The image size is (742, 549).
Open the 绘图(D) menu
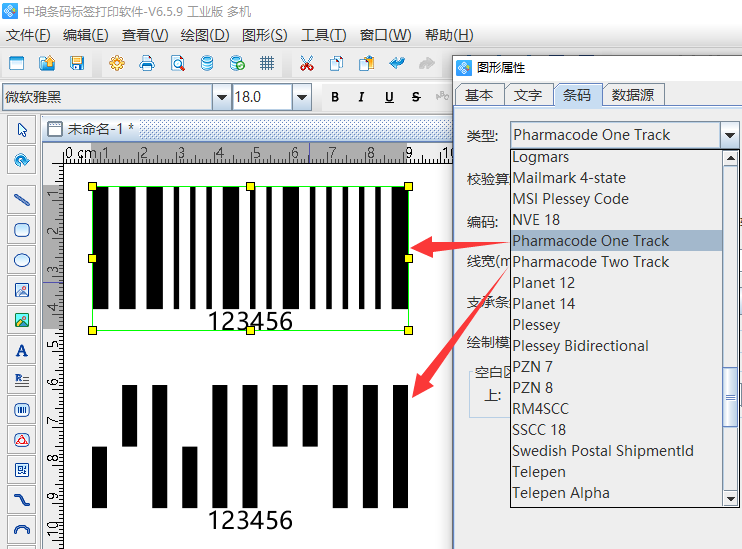tap(205, 35)
